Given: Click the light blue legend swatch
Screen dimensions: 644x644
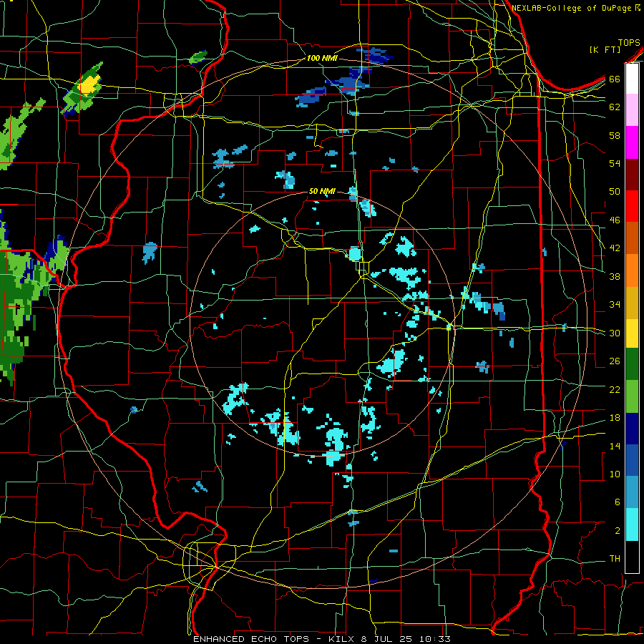Looking at the screenshot, I should point(632,492).
